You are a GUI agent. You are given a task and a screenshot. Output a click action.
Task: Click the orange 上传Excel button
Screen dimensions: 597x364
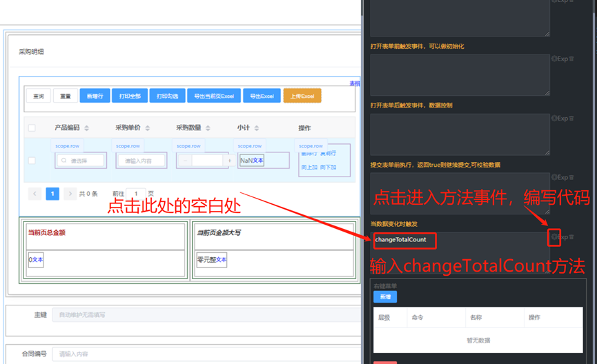pos(302,96)
